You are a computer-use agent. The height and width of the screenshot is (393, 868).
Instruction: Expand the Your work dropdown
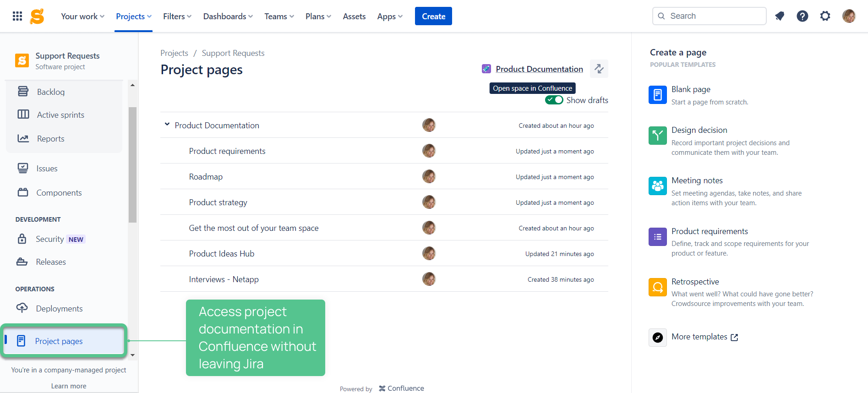pyautogui.click(x=82, y=16)
